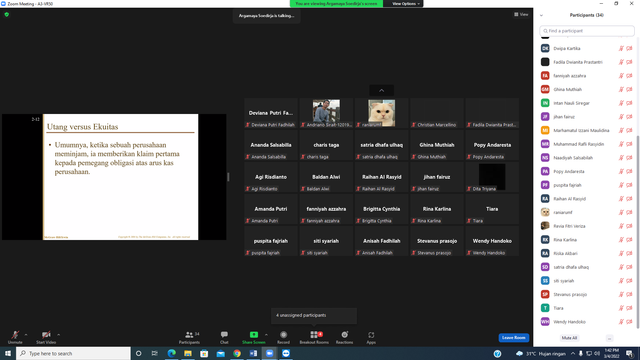This screenshot has width=640, height=360.
Task: Select Naadiyah Salsabilah in participants list
Action: pos(587,158)
